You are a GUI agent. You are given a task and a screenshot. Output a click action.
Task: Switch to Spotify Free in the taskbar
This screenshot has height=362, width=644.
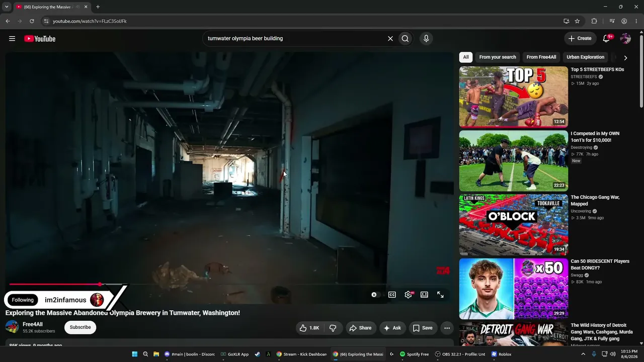click(x=414, y=354)
